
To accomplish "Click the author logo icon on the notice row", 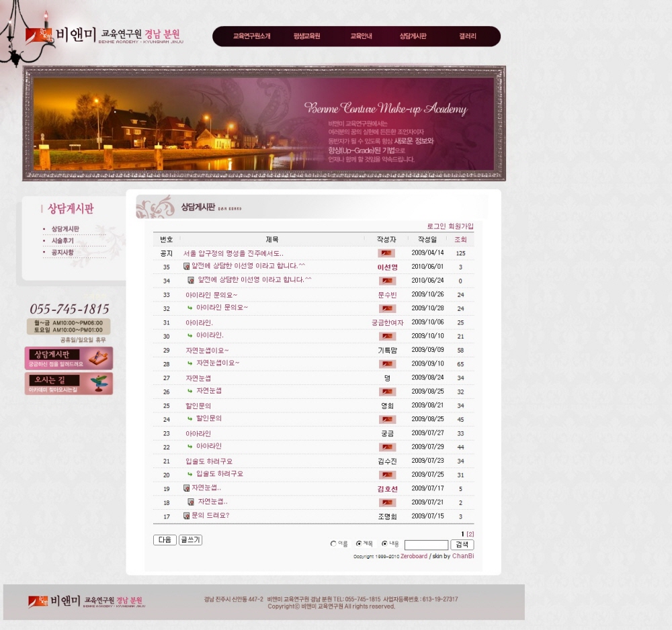I will pos(386,253).
